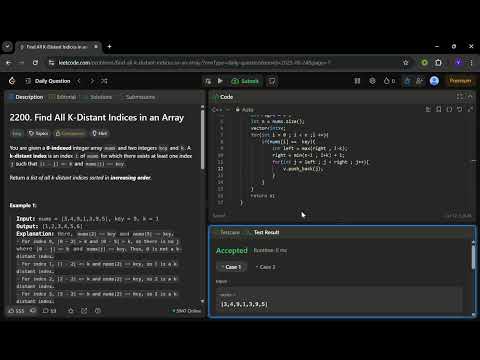
Task: Select Case 2 result
Action: point(266,267)
